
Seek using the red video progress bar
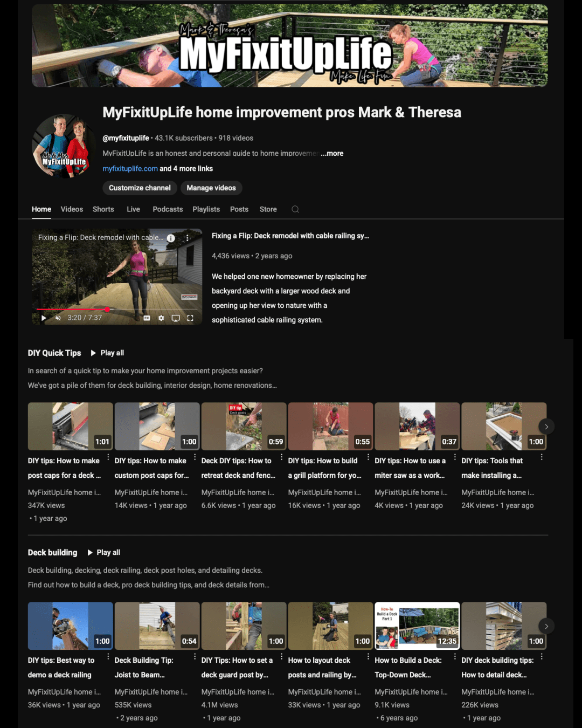click(73, 310)
